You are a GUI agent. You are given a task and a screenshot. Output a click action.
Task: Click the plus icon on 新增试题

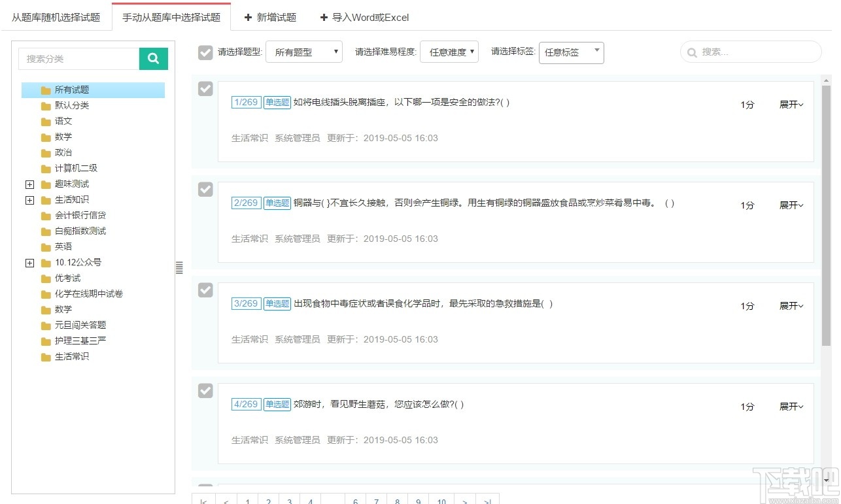(247, 18)
